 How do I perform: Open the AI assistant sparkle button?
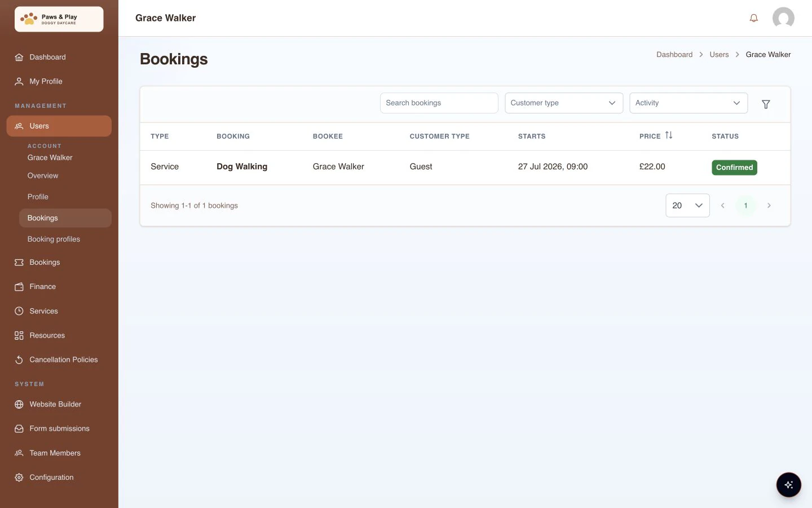click(x=788, y=485)
